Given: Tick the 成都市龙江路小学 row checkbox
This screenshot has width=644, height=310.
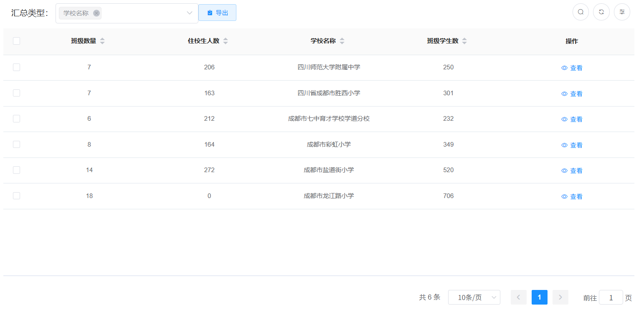Looking at the screenshot, I should (x=17, y=196).
